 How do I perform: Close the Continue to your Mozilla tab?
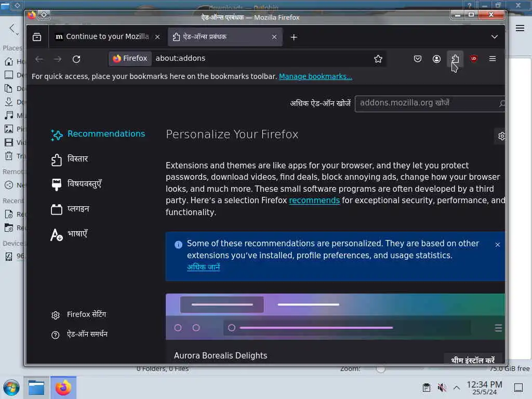[157, 37]
